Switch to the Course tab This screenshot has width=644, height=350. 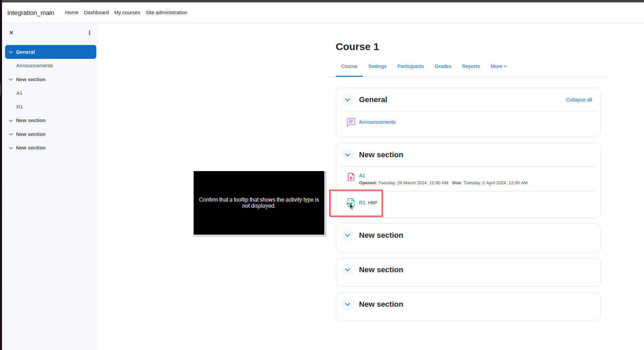(x=349, y=66)
